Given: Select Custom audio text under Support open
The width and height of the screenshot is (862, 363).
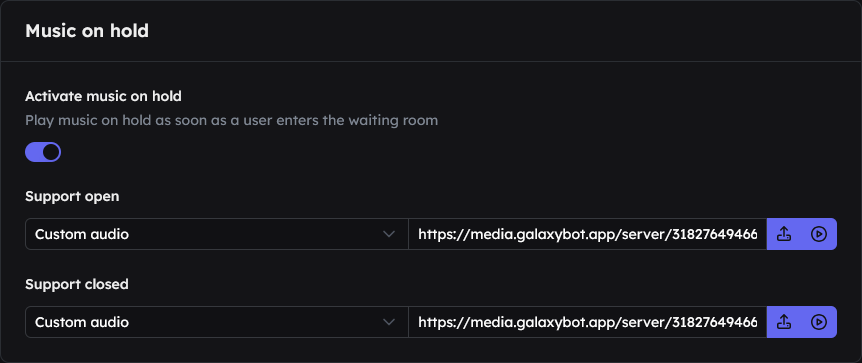Looking at the screenshot, I should tap(82, 234).
